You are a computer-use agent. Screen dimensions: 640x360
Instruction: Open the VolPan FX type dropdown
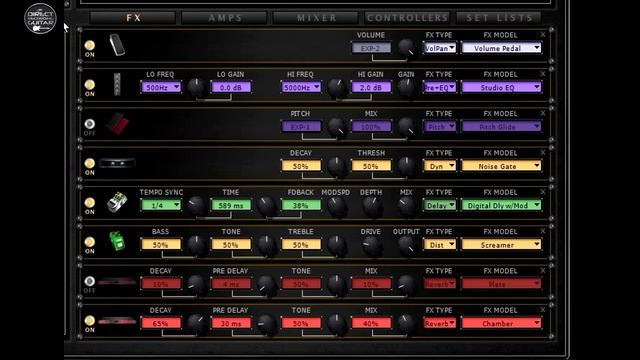[440, 48]
